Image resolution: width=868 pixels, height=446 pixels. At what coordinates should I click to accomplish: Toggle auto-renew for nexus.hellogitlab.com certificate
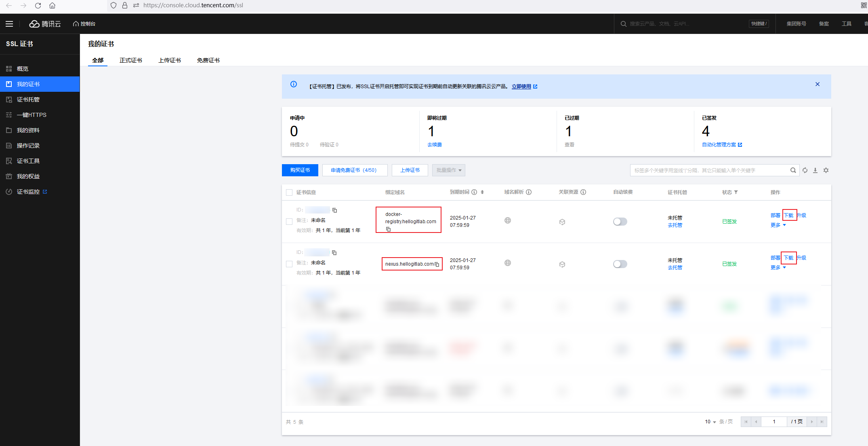pyautogui.click(x=620, y=264)
